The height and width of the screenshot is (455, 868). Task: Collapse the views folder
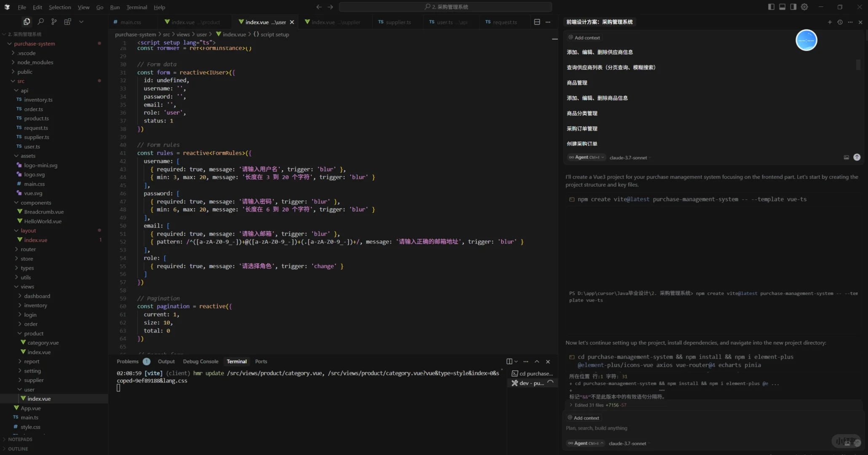pyautogui.click(x=27, y=286)
